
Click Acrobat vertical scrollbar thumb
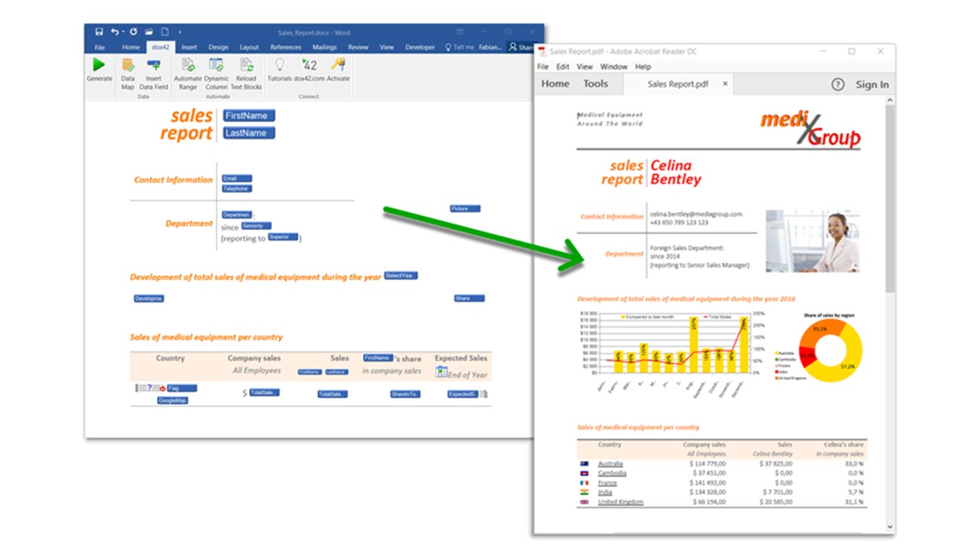click(x=890, y=198)
